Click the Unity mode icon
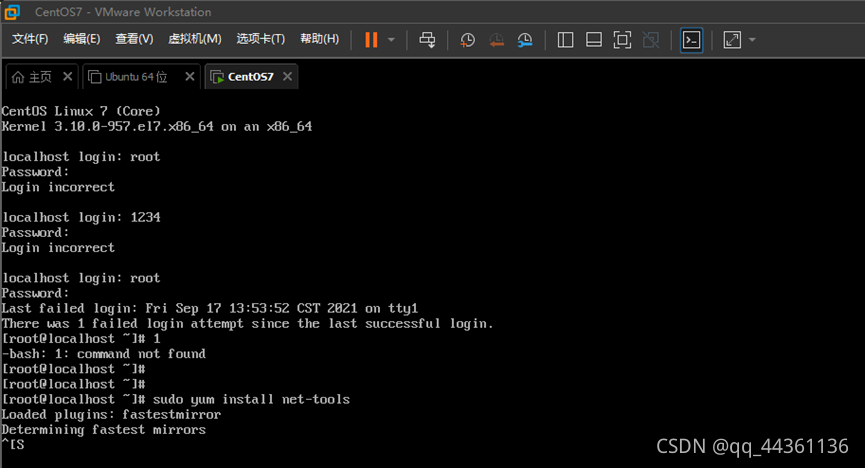Image resolution: width=865 pixels, height=468 pixels. pos(651,40)
